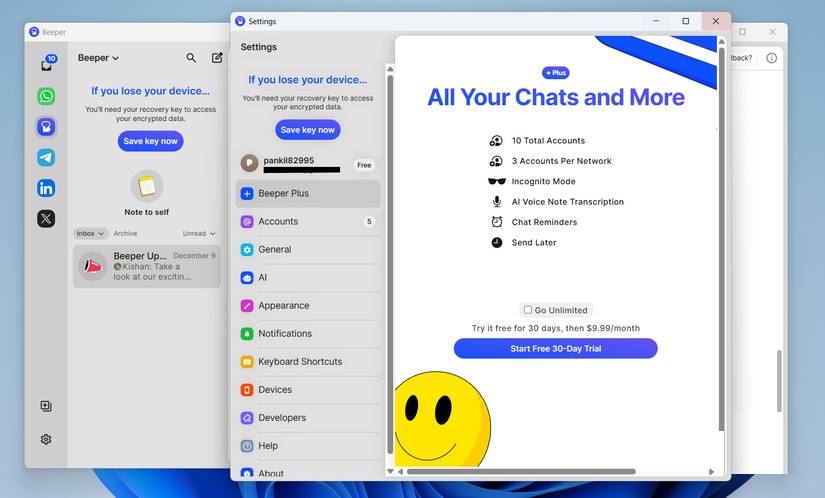Screen dimensions: 825x498
Task: Click the Beeper Plus panel horizontal scrollbar
Action: pos(521,472)
